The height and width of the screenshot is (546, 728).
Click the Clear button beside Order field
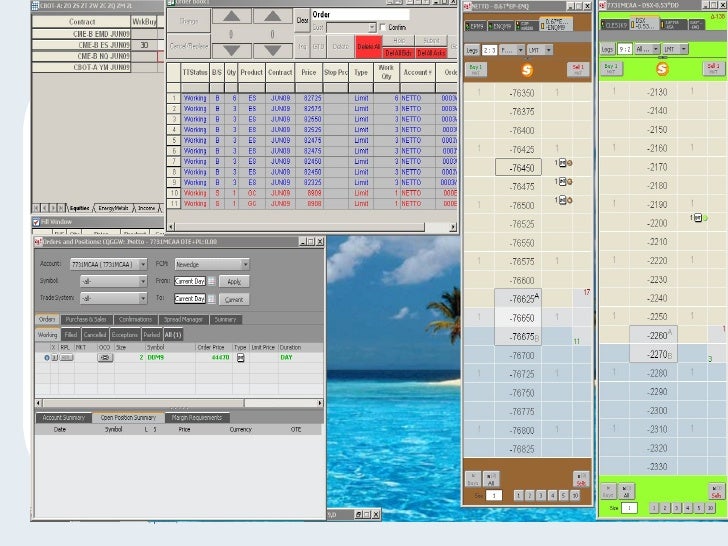coord(302,20)
